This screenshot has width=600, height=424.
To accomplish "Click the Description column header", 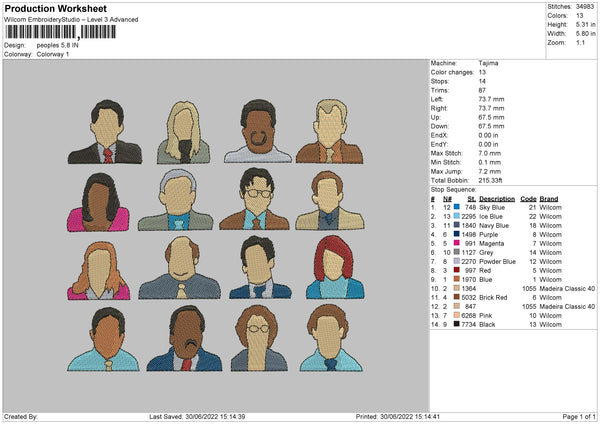I will (497, 199).
